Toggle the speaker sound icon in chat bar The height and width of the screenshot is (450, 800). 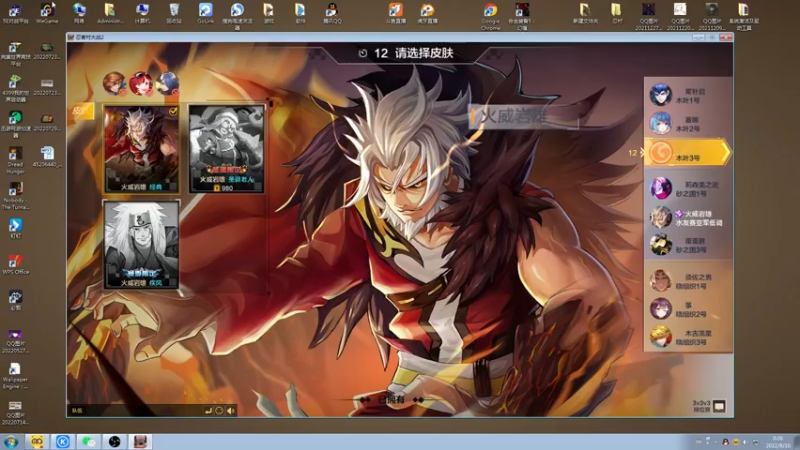[231, 411]
